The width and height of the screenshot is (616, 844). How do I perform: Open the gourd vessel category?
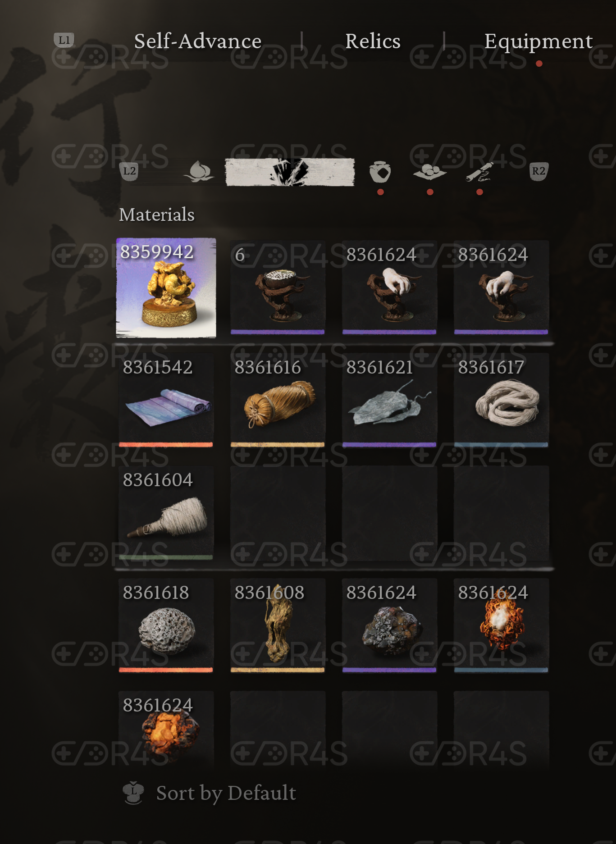pos(380,172)
